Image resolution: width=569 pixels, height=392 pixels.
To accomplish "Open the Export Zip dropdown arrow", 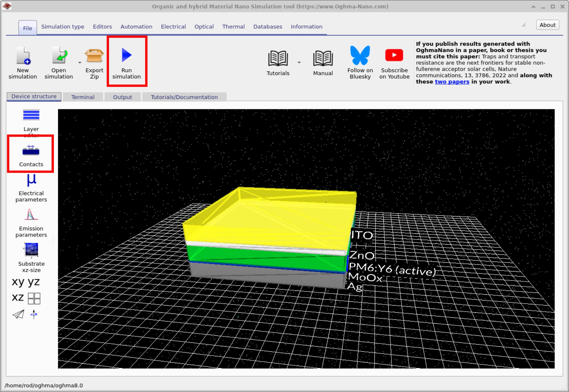I will pos(80,62).
